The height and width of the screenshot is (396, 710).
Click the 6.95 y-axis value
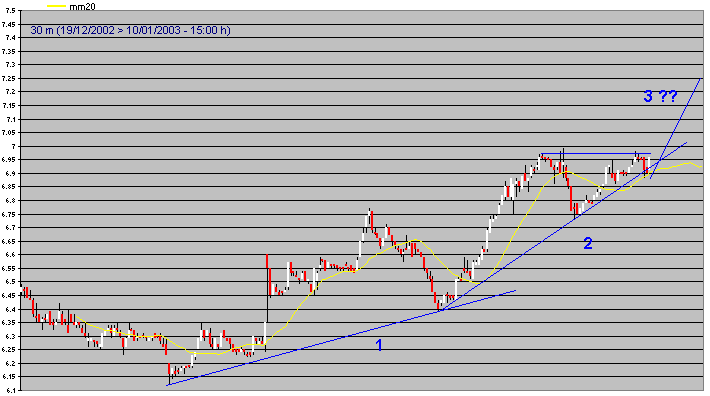(x=8, y=160)
